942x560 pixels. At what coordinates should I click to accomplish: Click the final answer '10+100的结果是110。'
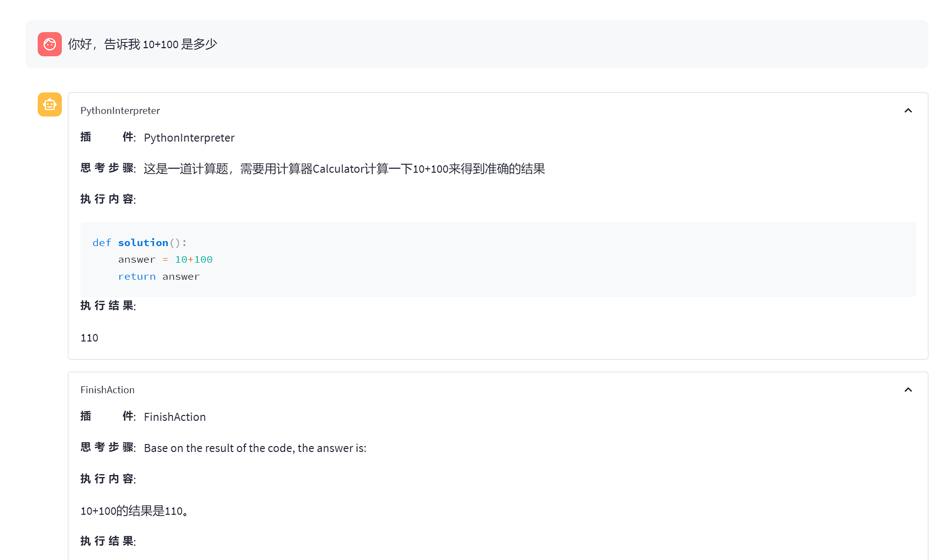(x=135, y=511)
